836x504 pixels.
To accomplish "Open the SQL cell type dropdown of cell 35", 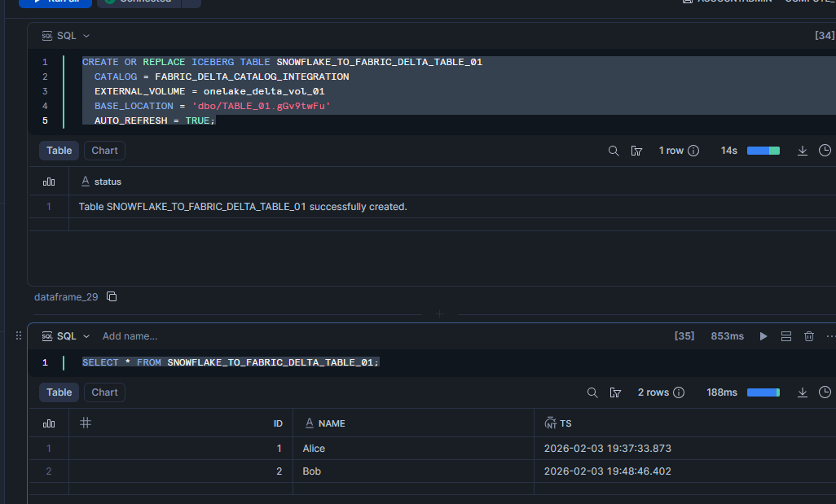I will 66,336.
